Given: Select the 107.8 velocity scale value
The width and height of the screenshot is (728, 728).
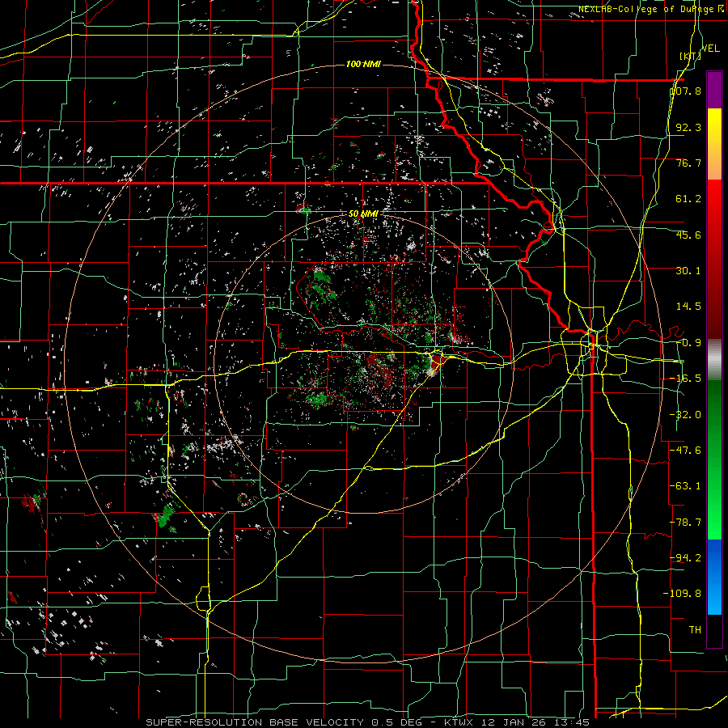Looking at the screenshot, I should [686, 91].
